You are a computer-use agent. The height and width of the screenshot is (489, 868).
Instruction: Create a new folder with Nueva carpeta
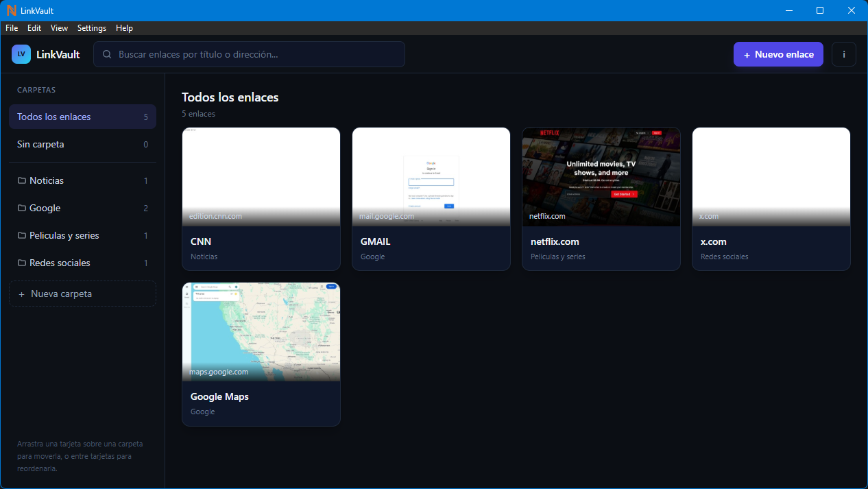(x=82, y=294)
